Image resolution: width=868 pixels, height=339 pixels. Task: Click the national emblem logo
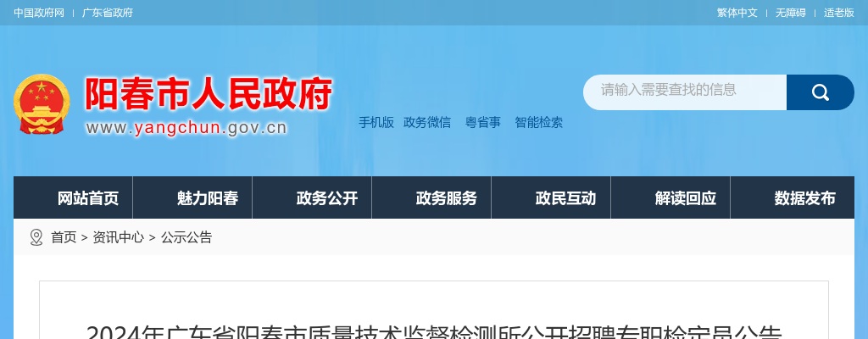(x=42, y=103)
